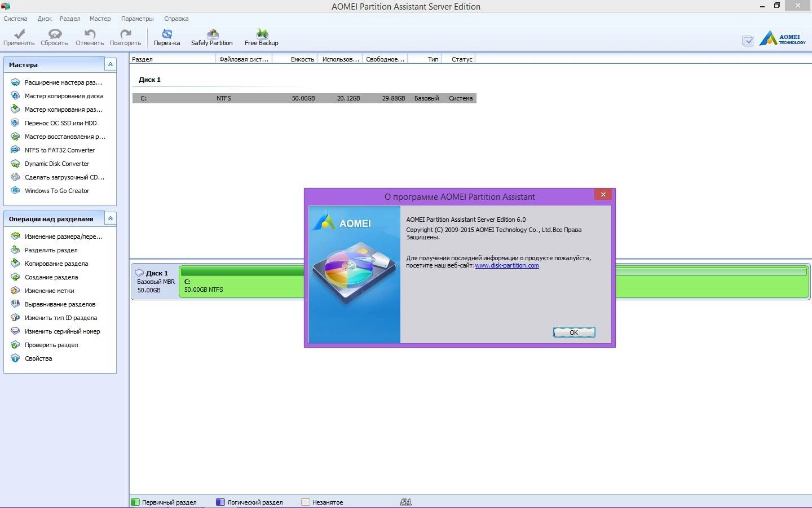Launch Dynamic Disk Converter
812x508 pixels.
tap(50, 164)
